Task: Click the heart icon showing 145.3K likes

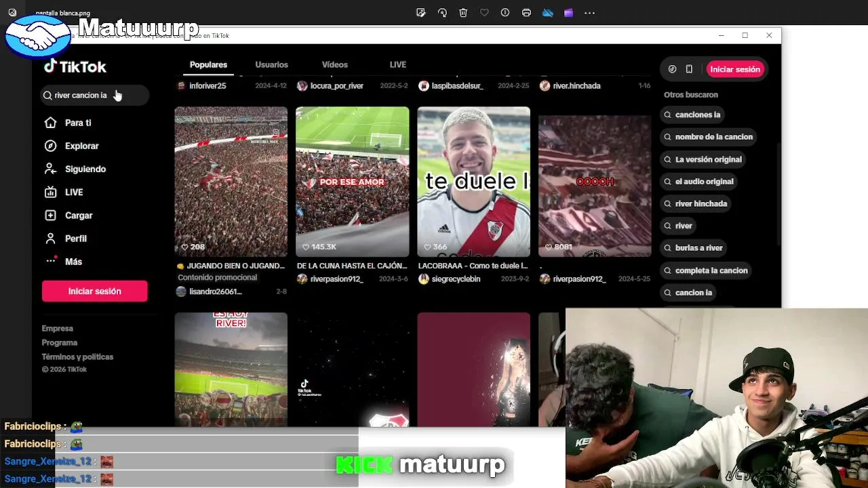Action: pyautogui.click(x=305, y=247)
